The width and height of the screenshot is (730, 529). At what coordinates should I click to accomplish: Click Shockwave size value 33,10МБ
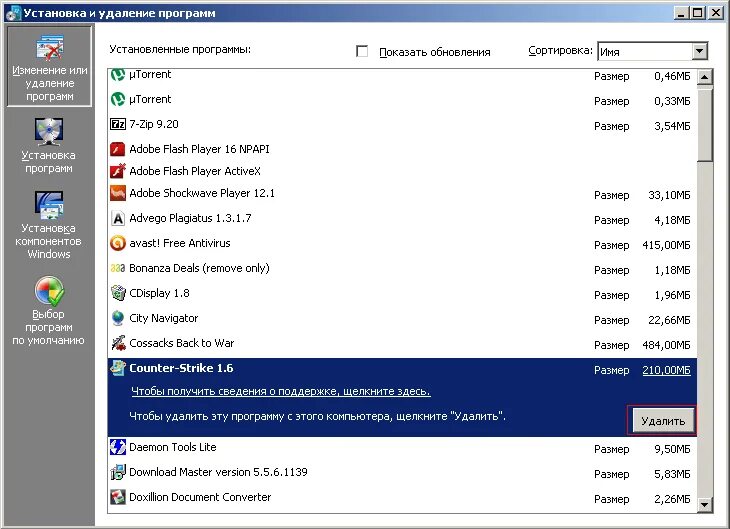[x=669, y=196]
